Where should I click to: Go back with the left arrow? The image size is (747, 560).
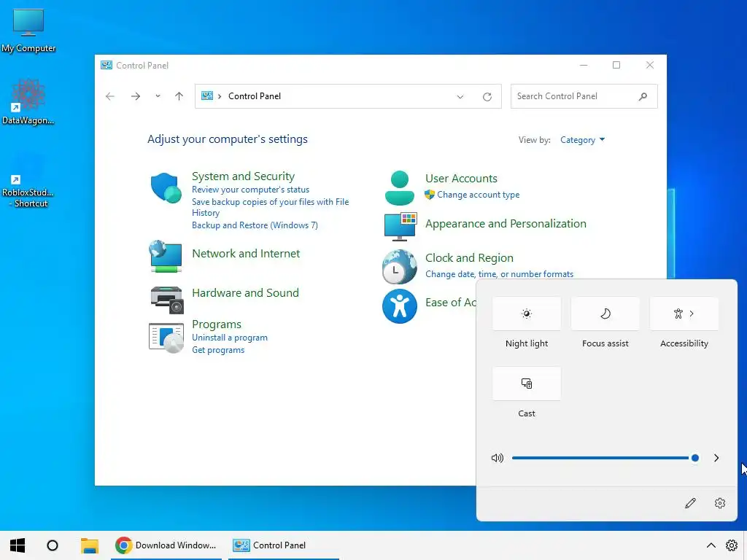tap(110, 96)
